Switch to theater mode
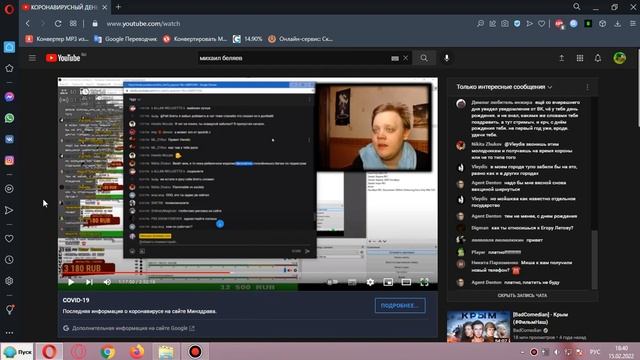Screen dimensions: 640x360 point(406,282)
